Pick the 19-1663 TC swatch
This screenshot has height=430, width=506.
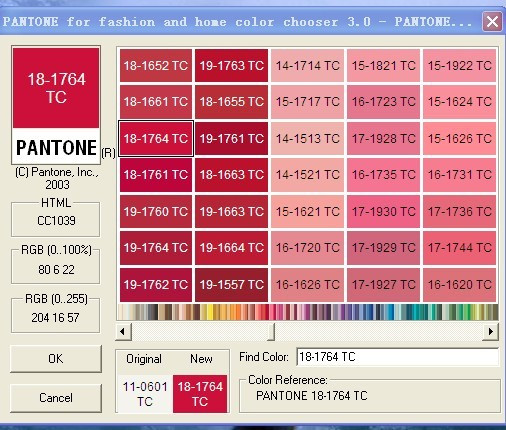[x=231, y=211]
